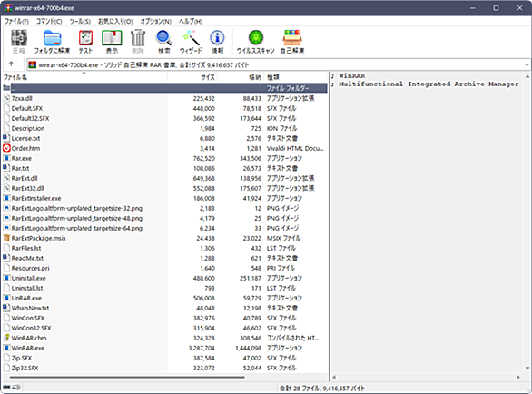Click the archive path address field
Image resolution: width=532 pixels, height=394 pixels.
pos(278,64)
